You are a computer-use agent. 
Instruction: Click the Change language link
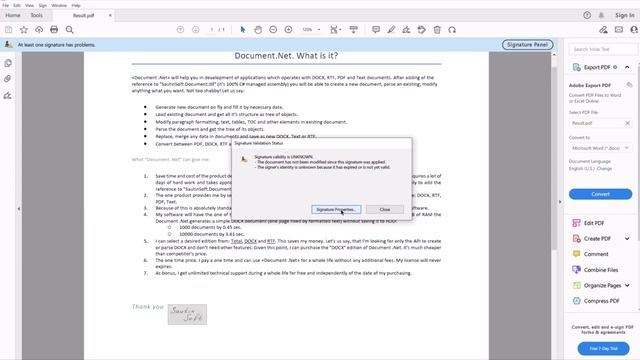click(604, 169)
